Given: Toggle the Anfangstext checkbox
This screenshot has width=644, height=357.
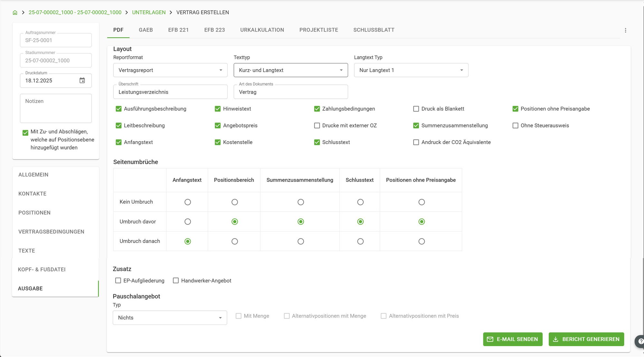Looking at the screenshot, I should coord(118,142).
